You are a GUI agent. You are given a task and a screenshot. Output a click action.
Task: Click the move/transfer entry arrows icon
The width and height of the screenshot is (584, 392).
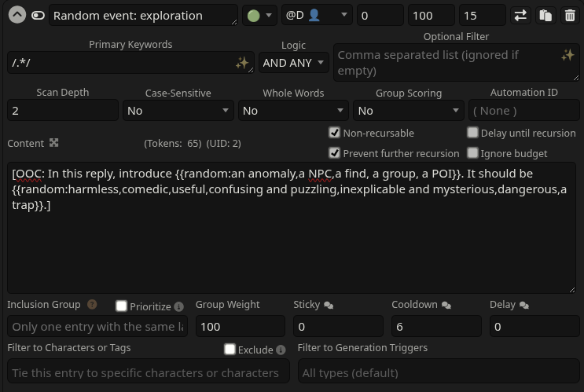pos(520,15)
